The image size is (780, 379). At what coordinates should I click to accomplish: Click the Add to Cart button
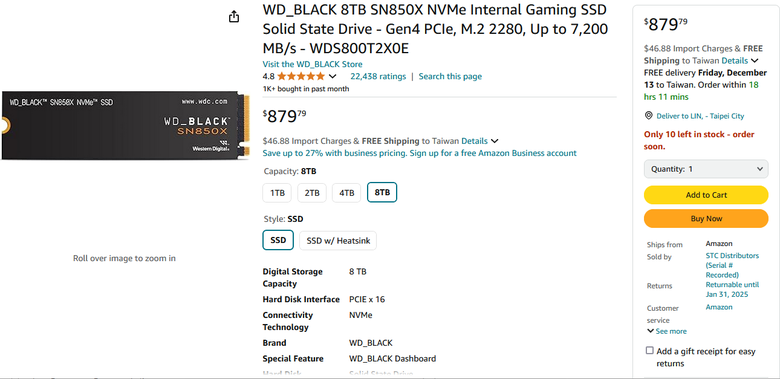[x=706, y=195]
